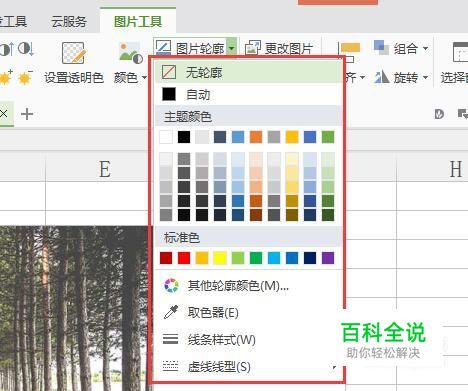Viewport: 468px width, 391px height.
Task: Close the current document tab with X
Action: click(x=4, y=114)
